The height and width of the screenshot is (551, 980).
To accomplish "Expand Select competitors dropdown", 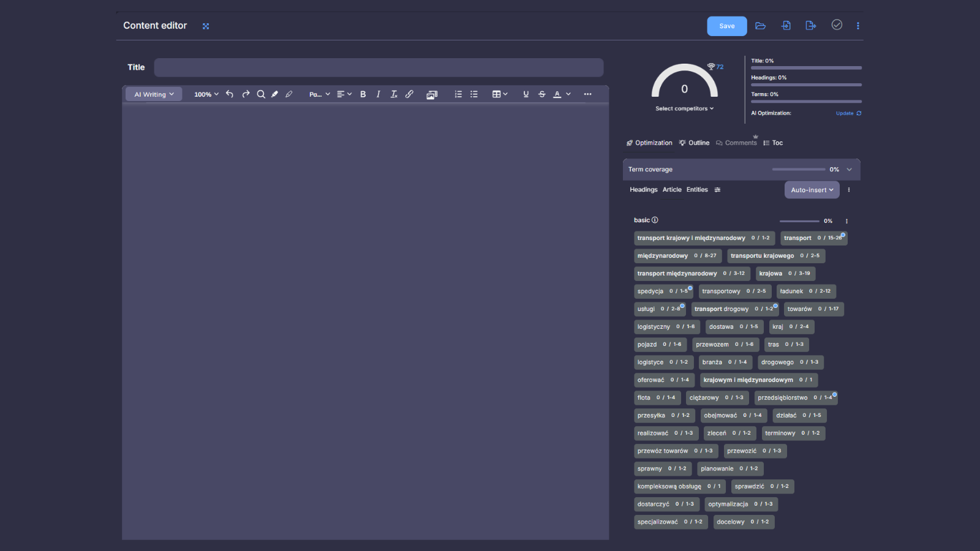I will click(684, 109).
